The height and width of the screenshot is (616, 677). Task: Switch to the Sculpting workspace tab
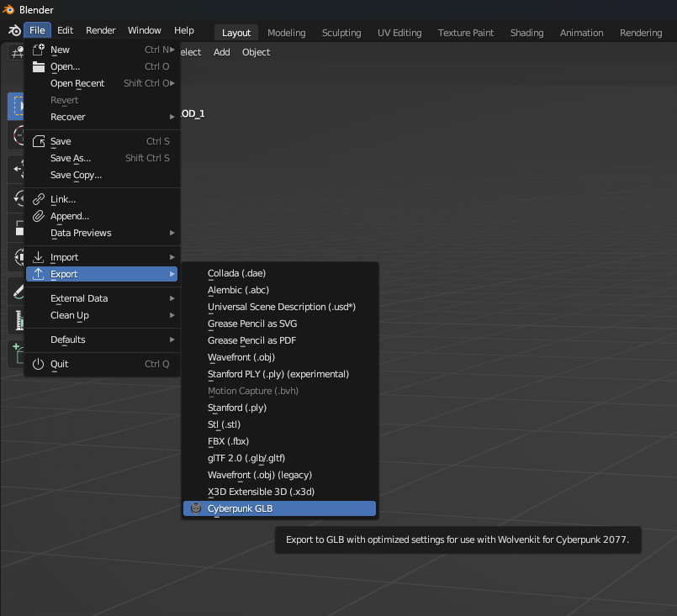pos(341,33)
